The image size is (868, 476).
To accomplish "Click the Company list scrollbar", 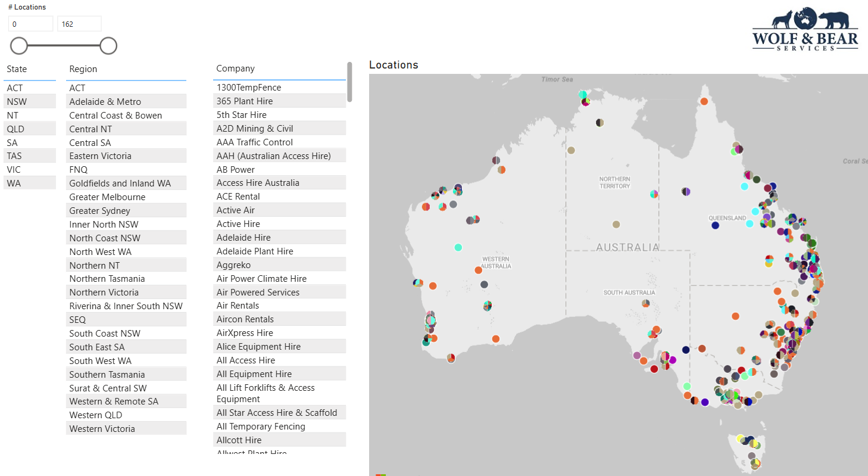I will (349, 82).
